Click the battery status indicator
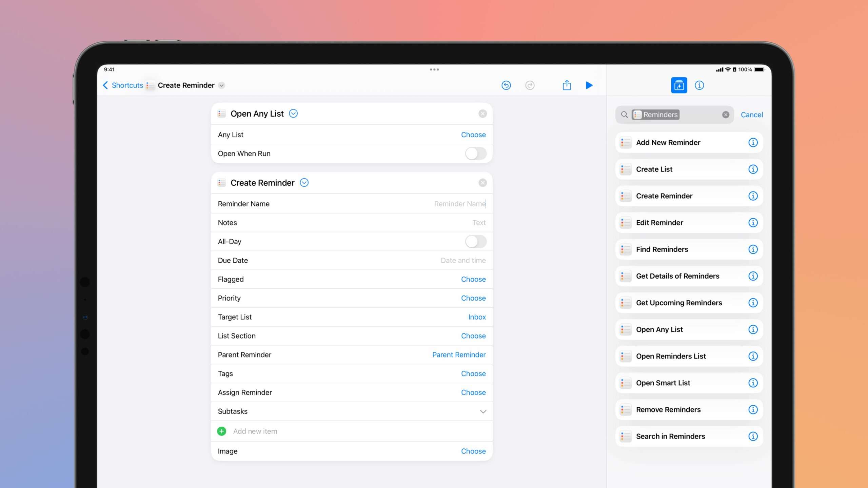Image resolution: width=868 pixels, height=488 pixels. tap(759, 69)
